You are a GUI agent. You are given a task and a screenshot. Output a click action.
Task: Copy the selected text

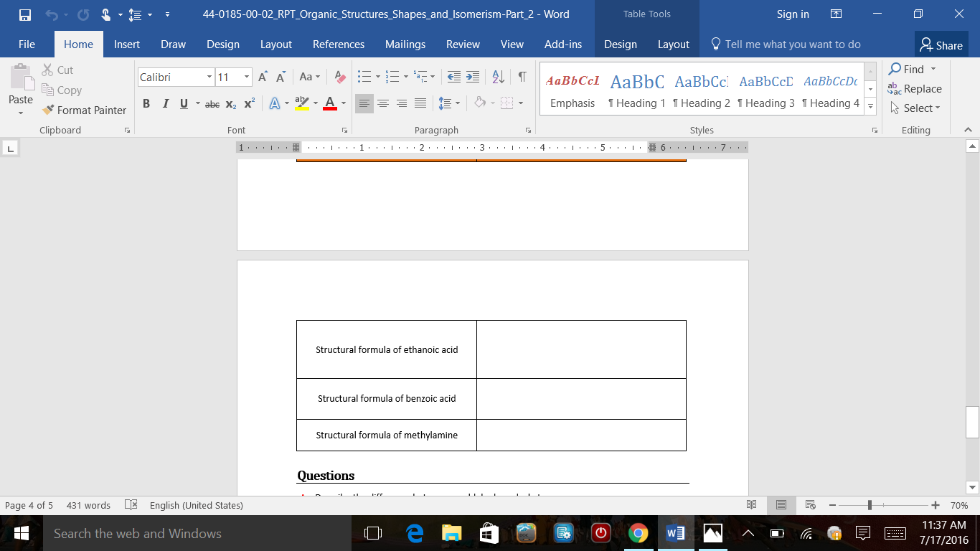[62, 90]
